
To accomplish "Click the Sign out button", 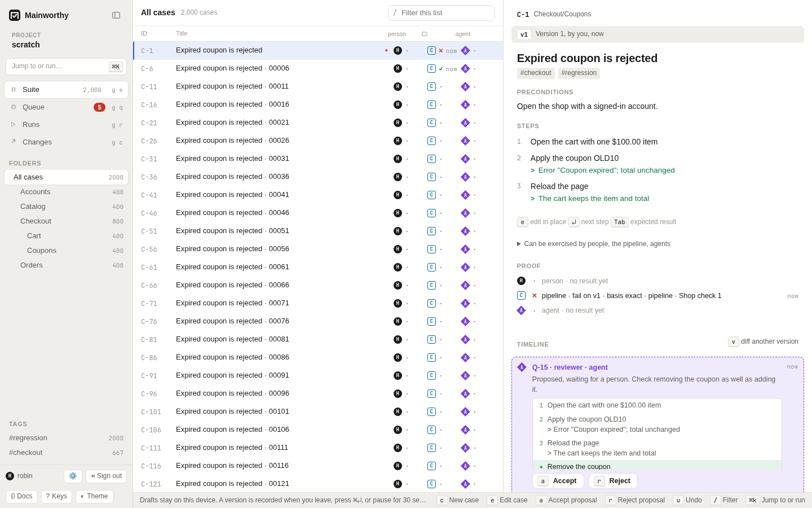I will click(x=106, y=476).
